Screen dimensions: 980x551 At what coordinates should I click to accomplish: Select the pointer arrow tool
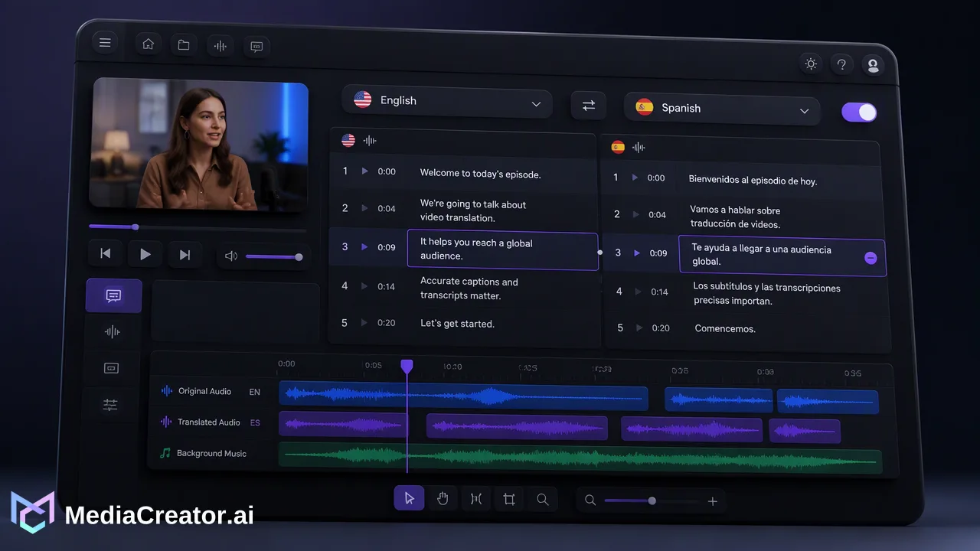click(x=409, y=499)
